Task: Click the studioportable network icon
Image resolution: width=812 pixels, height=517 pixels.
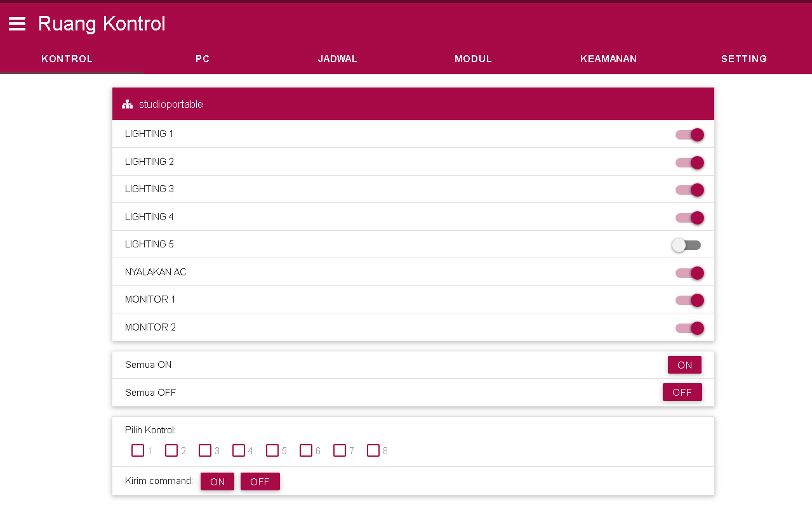Action: (127, 104)
